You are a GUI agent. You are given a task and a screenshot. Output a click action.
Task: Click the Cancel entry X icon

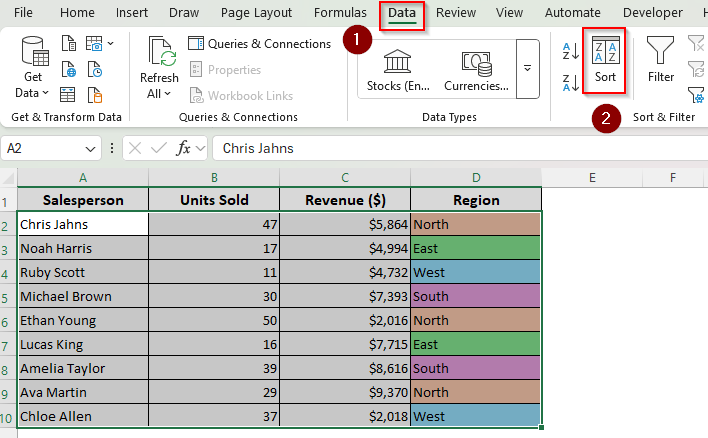pyautogui.click(x=135, y=148)
